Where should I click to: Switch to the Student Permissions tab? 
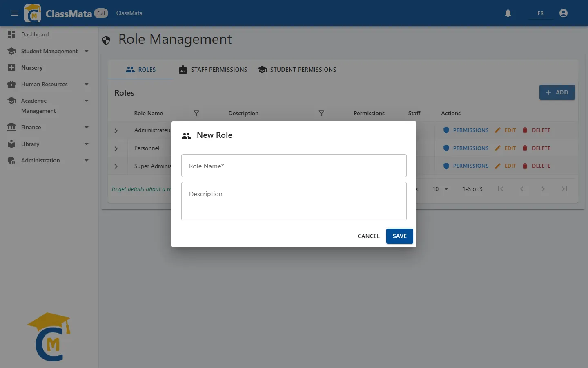297,70
